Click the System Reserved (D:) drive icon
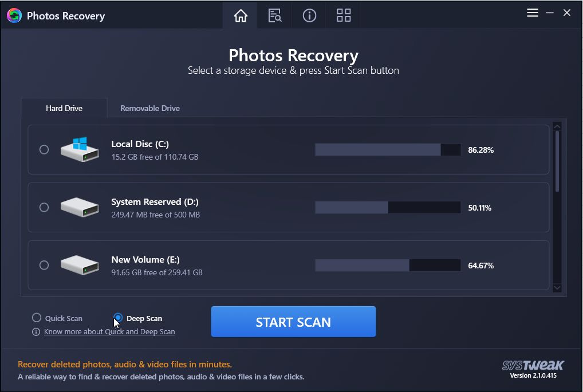This screenshot has height=392, width=583. (x=80, y=207)
